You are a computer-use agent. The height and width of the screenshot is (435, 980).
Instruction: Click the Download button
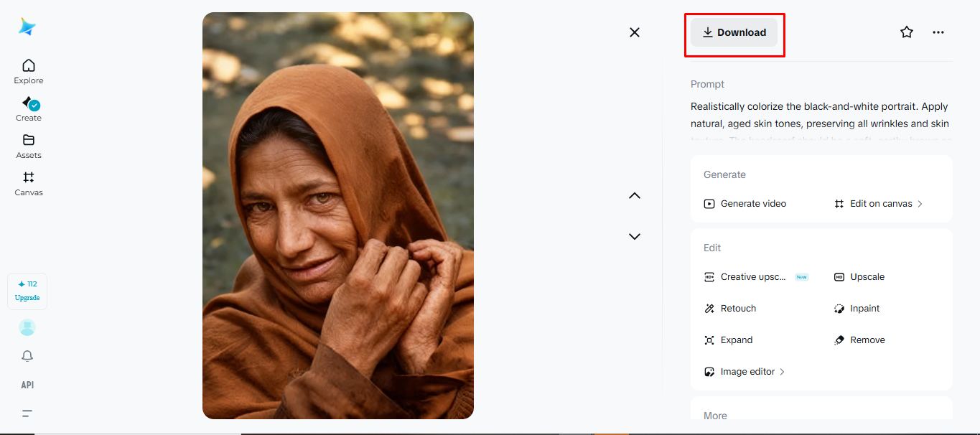click(734, 32)
